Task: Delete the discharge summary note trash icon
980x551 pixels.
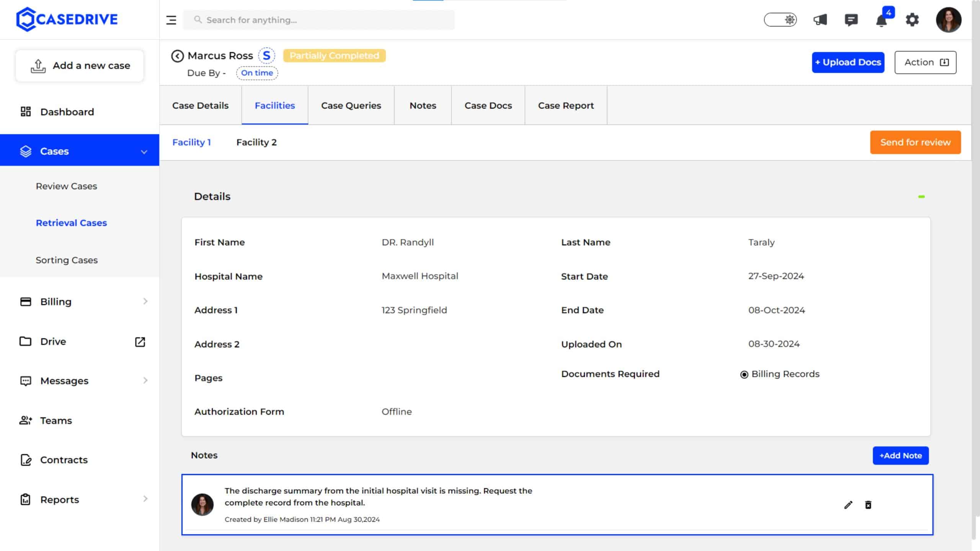Action: (868, 505)
